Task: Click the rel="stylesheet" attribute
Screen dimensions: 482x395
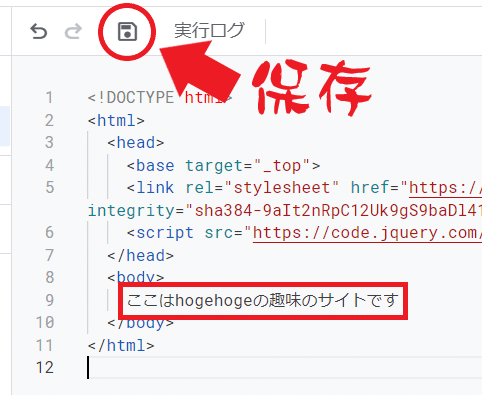Action: (x=262, y=188)
